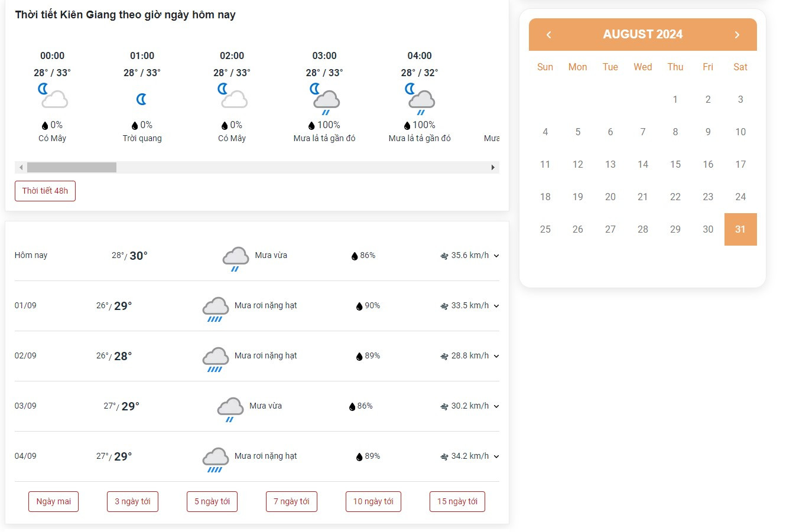
Task: Click the 00:00 cloudy night weather icon
Action: [x=53, y=96]
